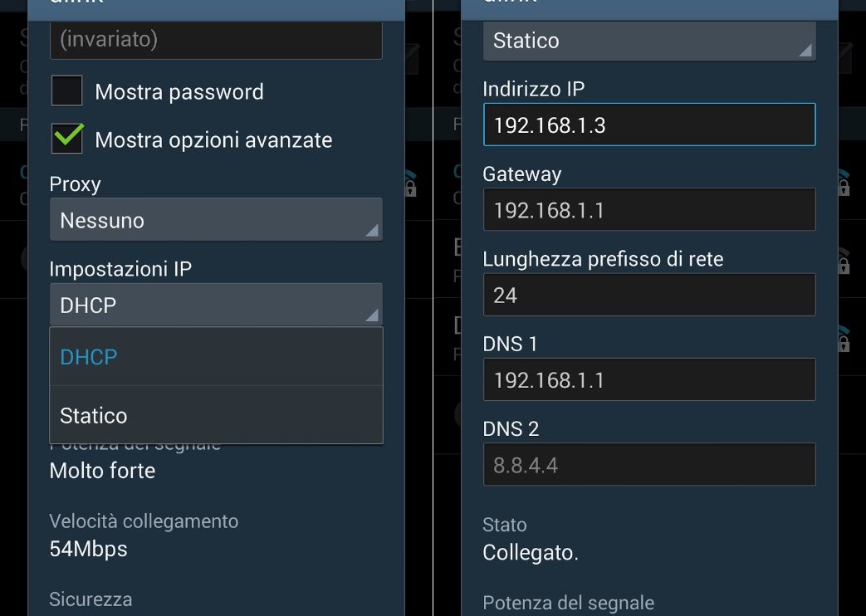
Task: Open the Proxy dropdown showing Nessuno
Action: tap(216, 220)
